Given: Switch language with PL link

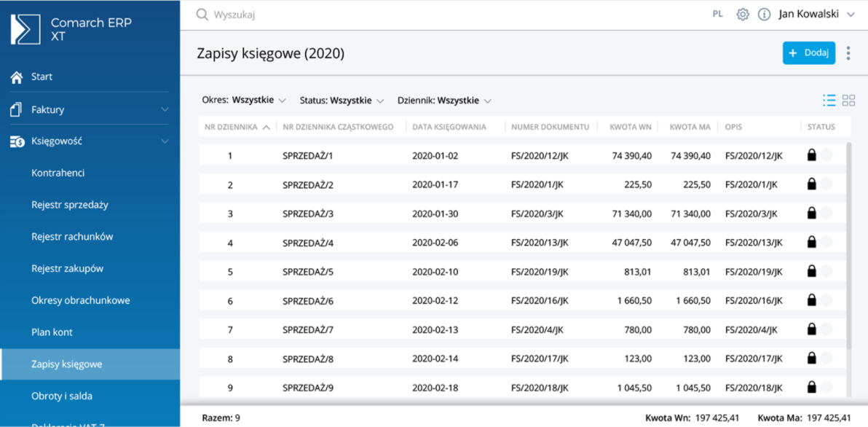Looking at the screenshot, I should 717,15.
